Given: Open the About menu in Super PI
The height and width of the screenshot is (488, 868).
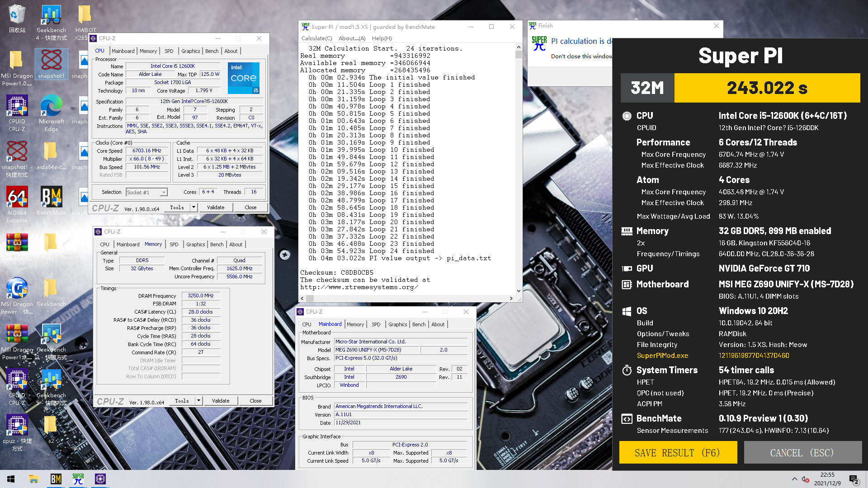Looking at the screenshot, I should pos(352,38).
